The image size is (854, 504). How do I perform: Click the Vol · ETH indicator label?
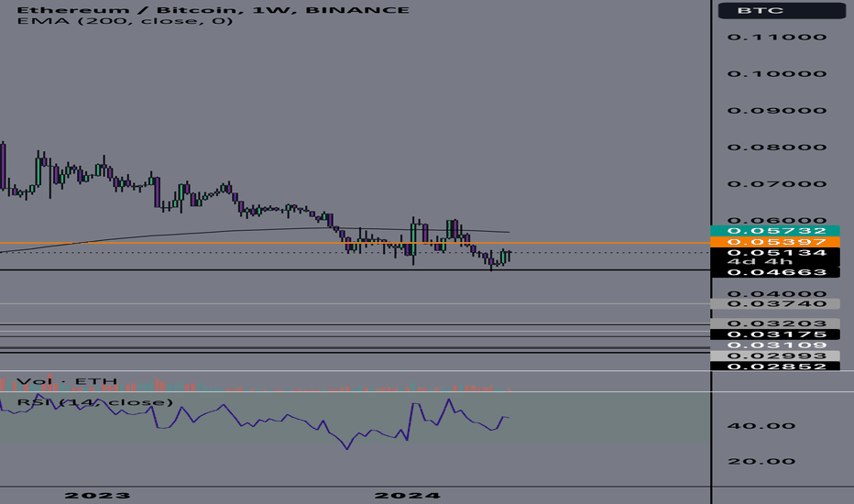pos(67,381)
